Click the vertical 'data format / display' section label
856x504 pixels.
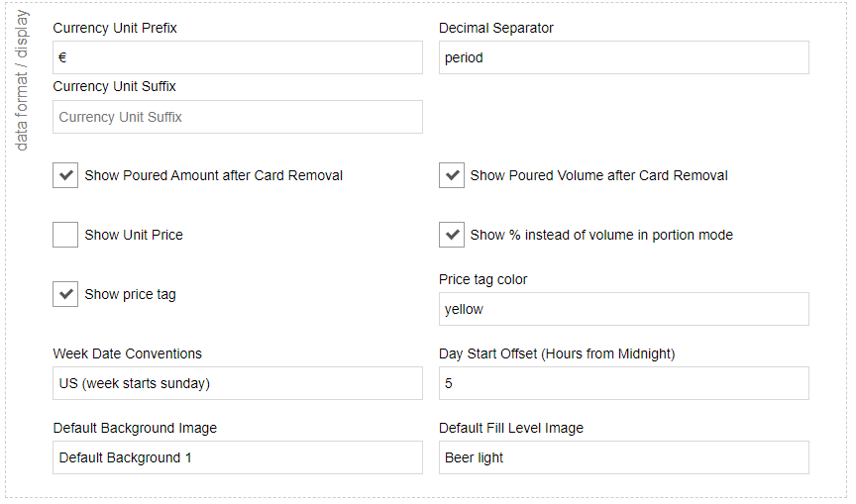tap(22, 81)
